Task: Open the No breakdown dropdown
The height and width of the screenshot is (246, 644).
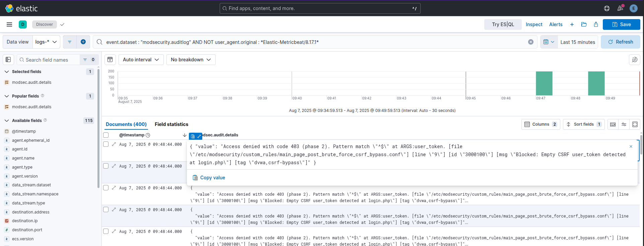Action: click(x=191, y=60)
